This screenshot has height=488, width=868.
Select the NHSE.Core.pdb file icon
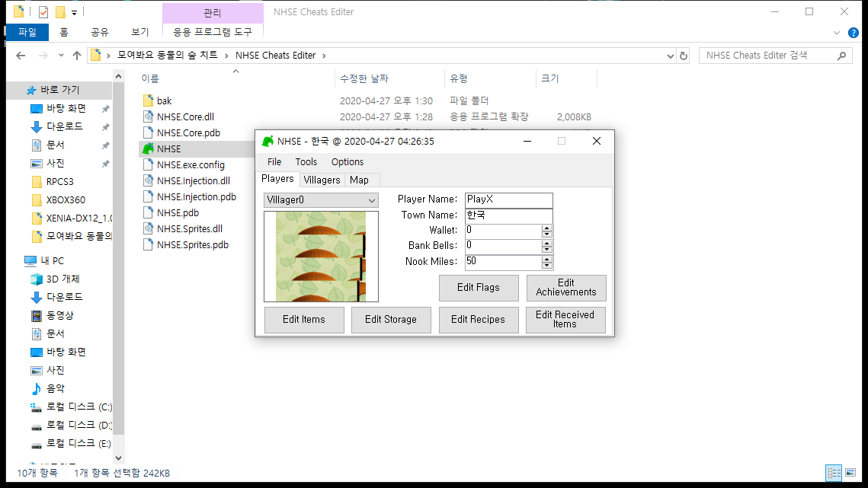[148, 132]
